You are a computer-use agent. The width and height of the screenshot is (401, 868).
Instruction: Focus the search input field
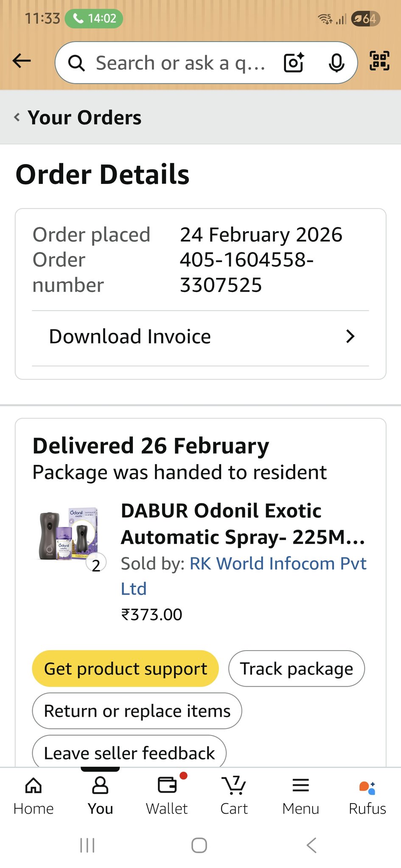(x=180, y=63)
